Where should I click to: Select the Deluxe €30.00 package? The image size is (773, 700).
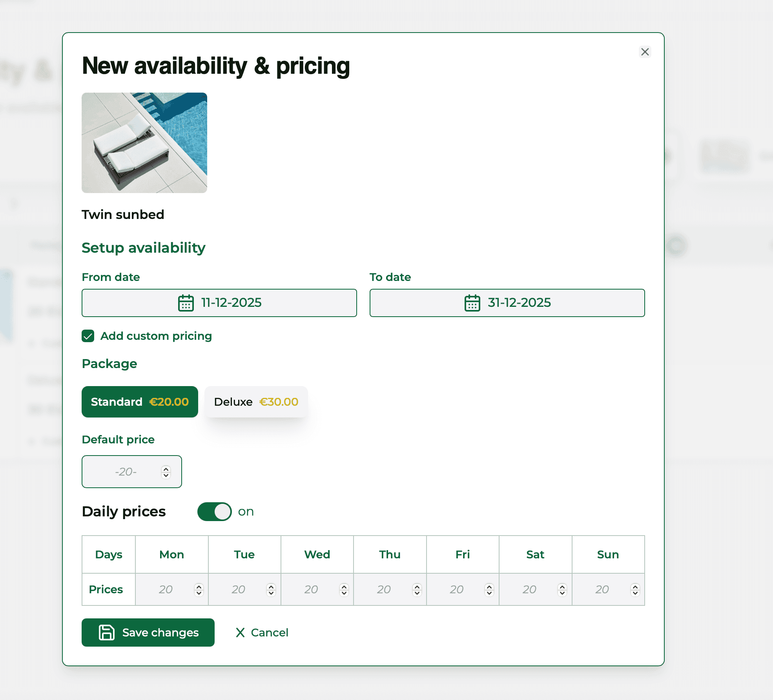pos(256,402)
